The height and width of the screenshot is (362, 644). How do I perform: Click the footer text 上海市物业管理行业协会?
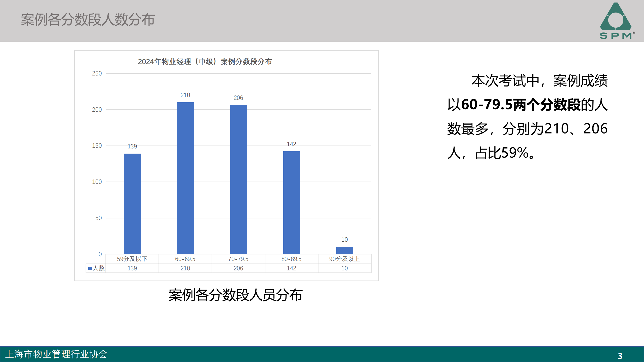(56, 354)
